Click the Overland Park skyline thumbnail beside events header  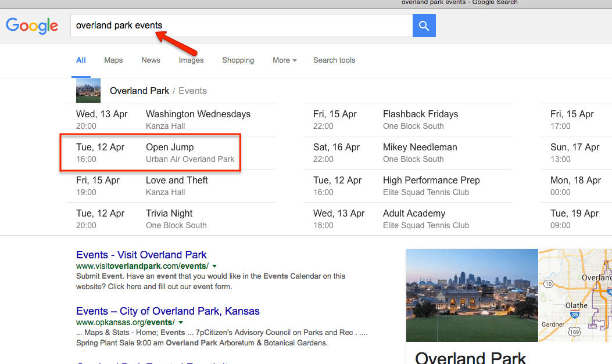coord(88,91)
